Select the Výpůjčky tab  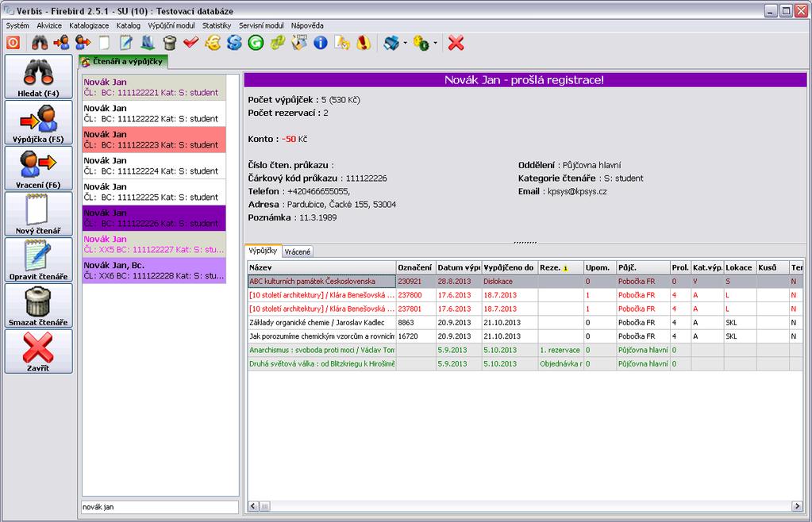[263, 251]
